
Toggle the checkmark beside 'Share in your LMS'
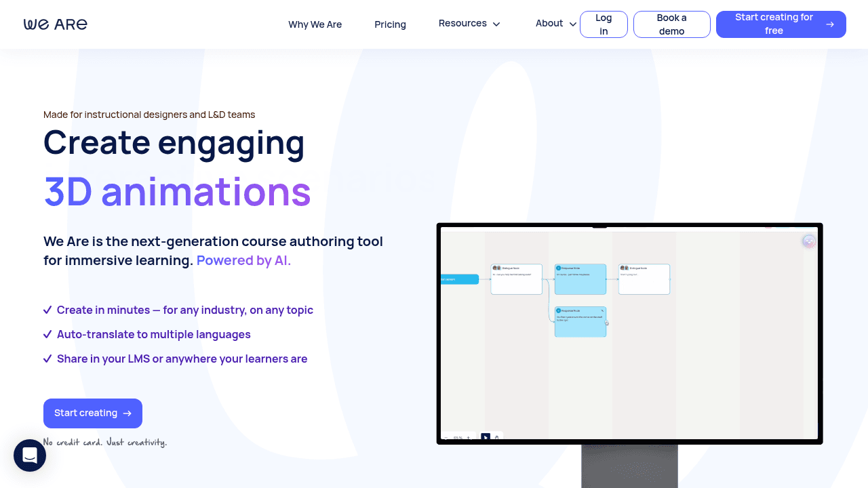click(x=47, y=359)
